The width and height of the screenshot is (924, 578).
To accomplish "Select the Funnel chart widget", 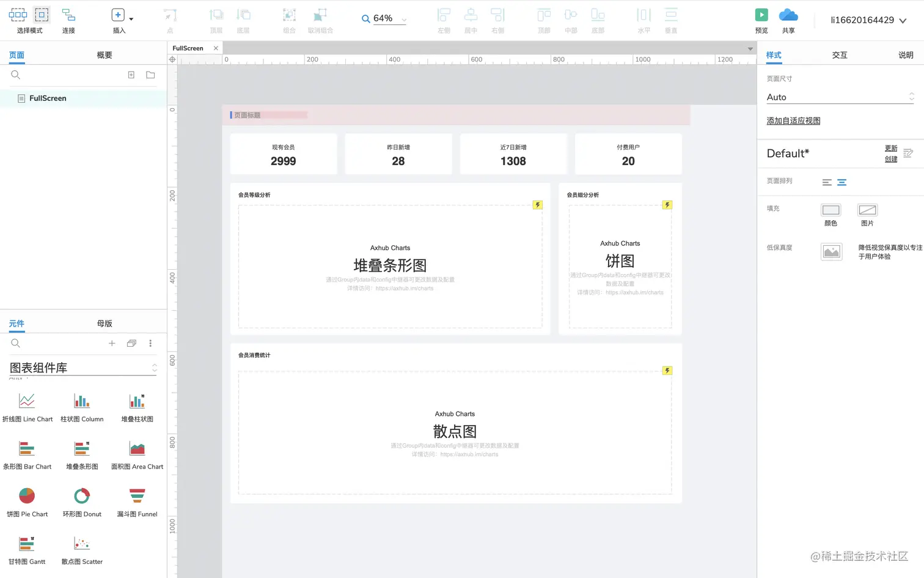I will 137,503.
